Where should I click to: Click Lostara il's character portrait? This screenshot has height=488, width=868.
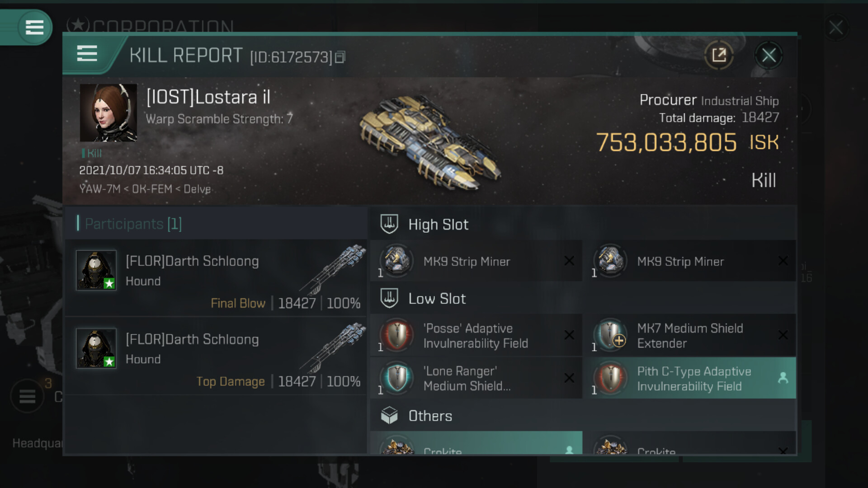click(108, 113)
